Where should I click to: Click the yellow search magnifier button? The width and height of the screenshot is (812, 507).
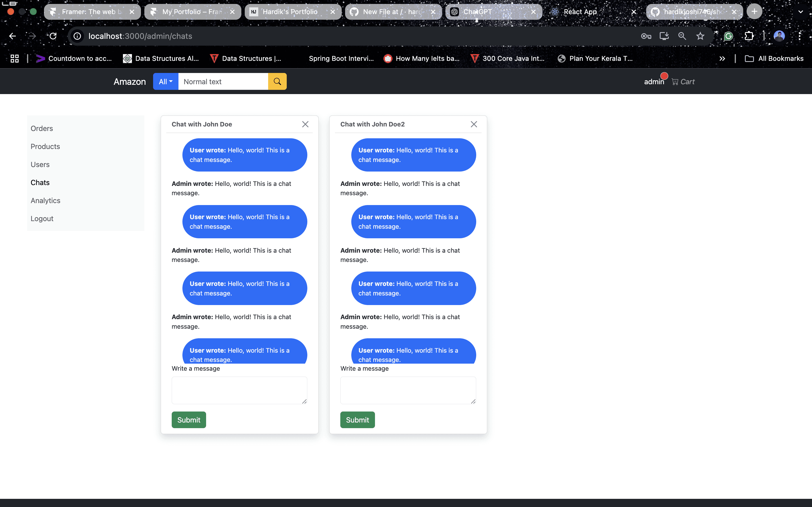[277, 81]
